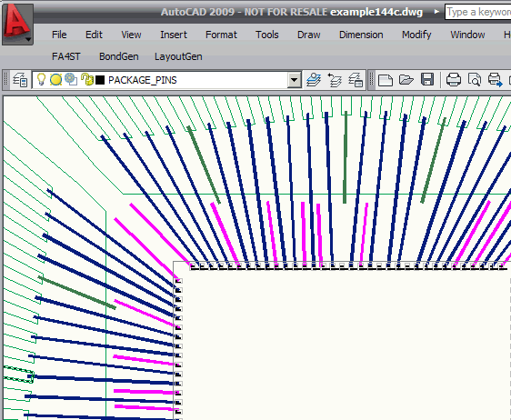Open the View menu
This screenshot has width=511, height=420.
131,35
